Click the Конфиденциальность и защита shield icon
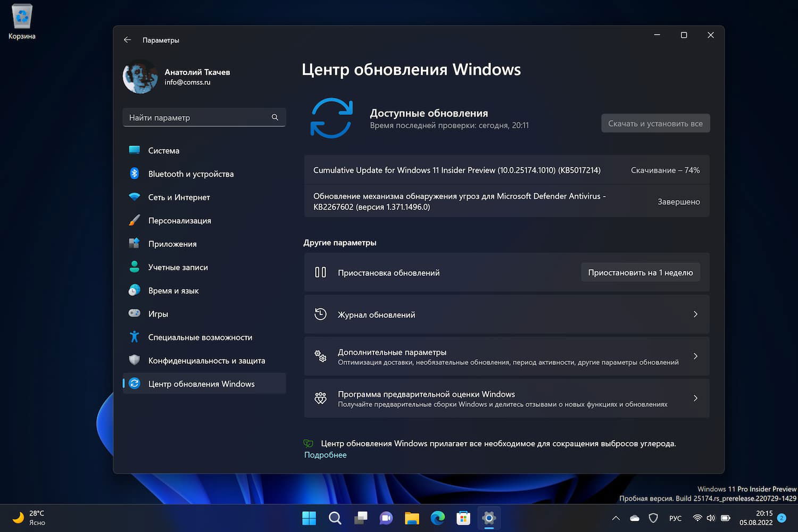The height and width of the screenshot is (532, 798). click(x=135, y=360)
